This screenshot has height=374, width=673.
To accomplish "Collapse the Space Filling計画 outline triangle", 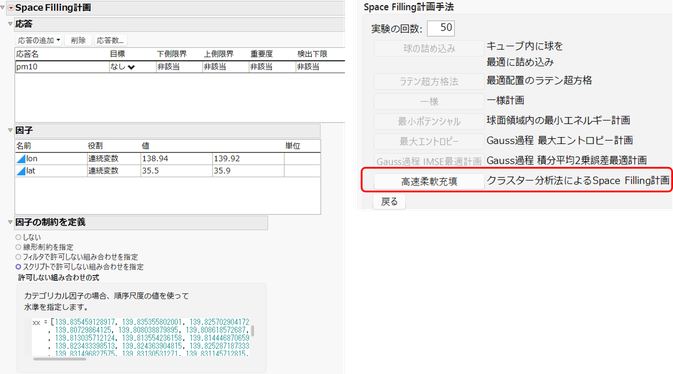I will (3, 7).
